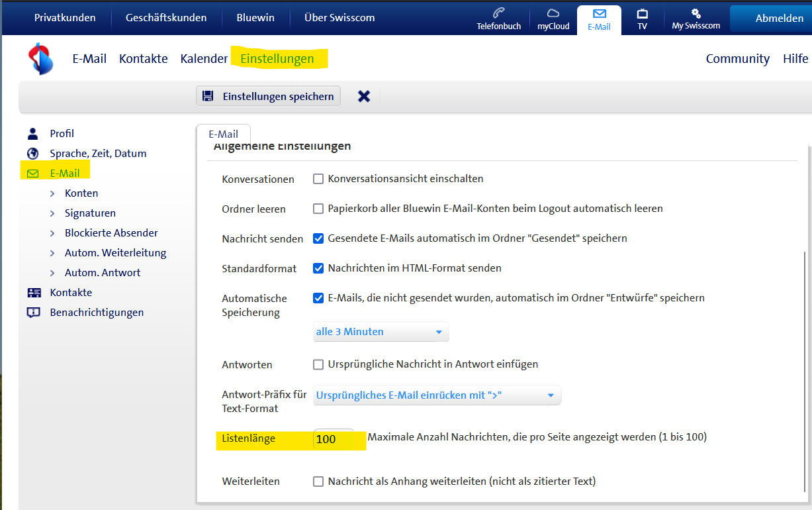Check Ursprüngliche Nachricht in Antwort einfügen

(x=318, y=364)
